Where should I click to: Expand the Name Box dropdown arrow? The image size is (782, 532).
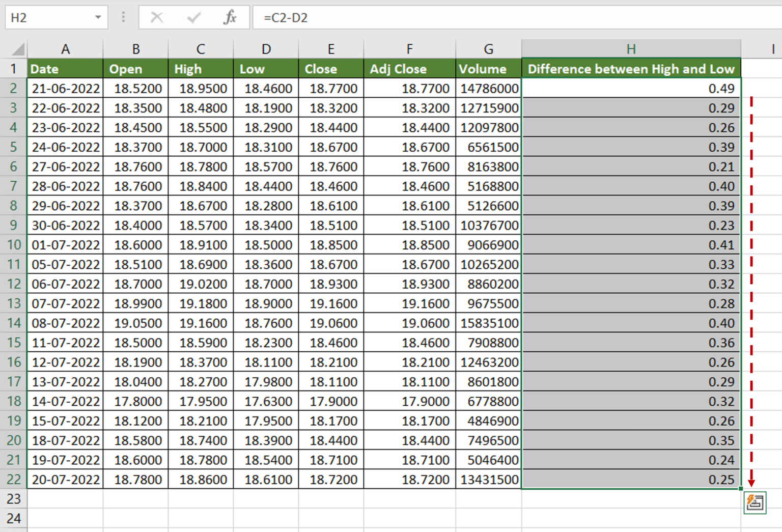[x=98, y=17]
